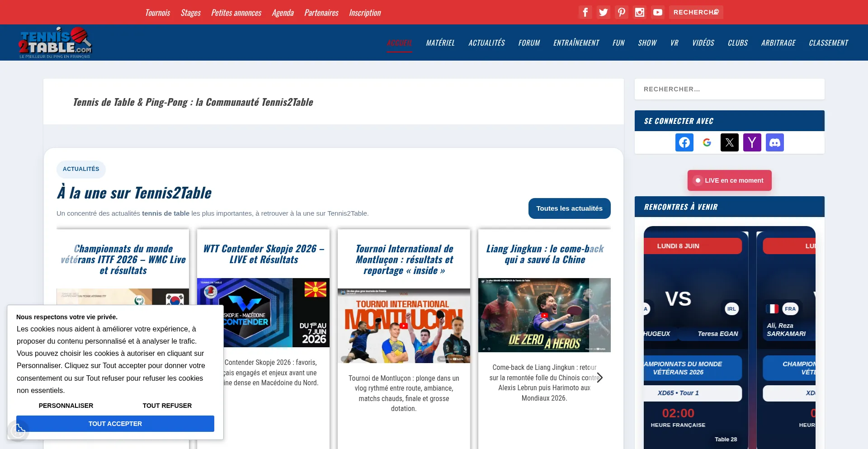Click TOUT REFUSER in cookie banner
This screenshot has width=868, height=449.
coord(167,406)
